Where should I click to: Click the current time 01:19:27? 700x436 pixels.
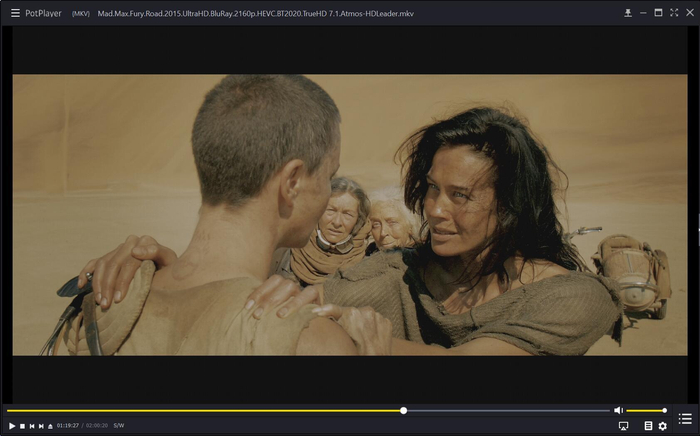67,426
